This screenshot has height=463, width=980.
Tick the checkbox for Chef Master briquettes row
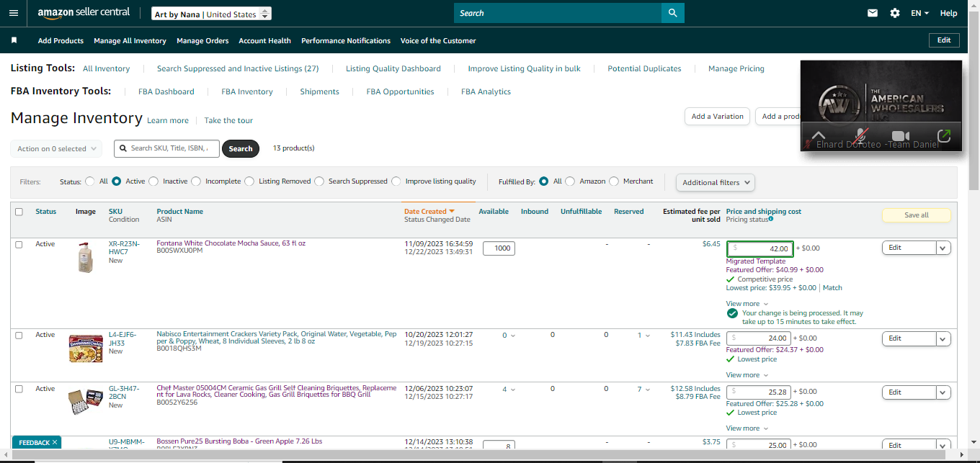click(x=19, y=389)
